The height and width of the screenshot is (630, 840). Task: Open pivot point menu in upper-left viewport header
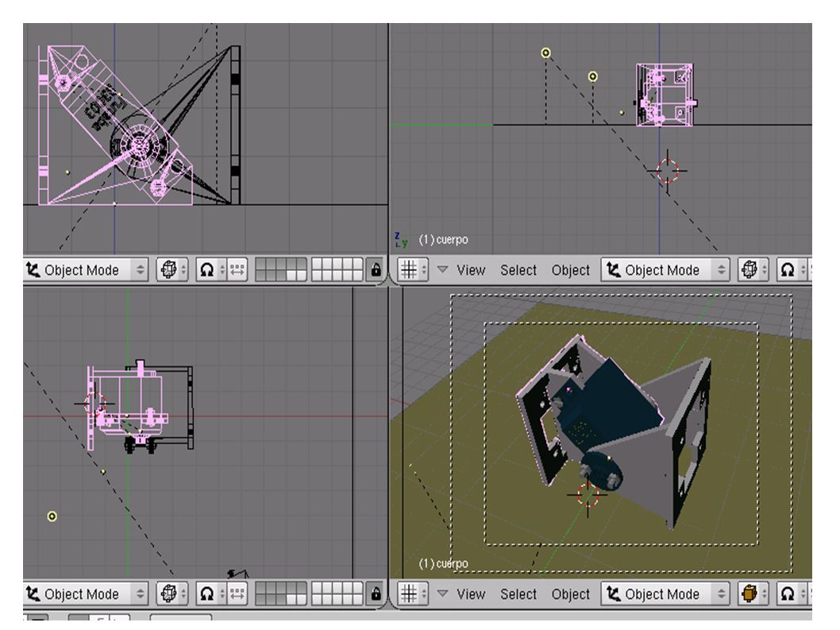210,269
